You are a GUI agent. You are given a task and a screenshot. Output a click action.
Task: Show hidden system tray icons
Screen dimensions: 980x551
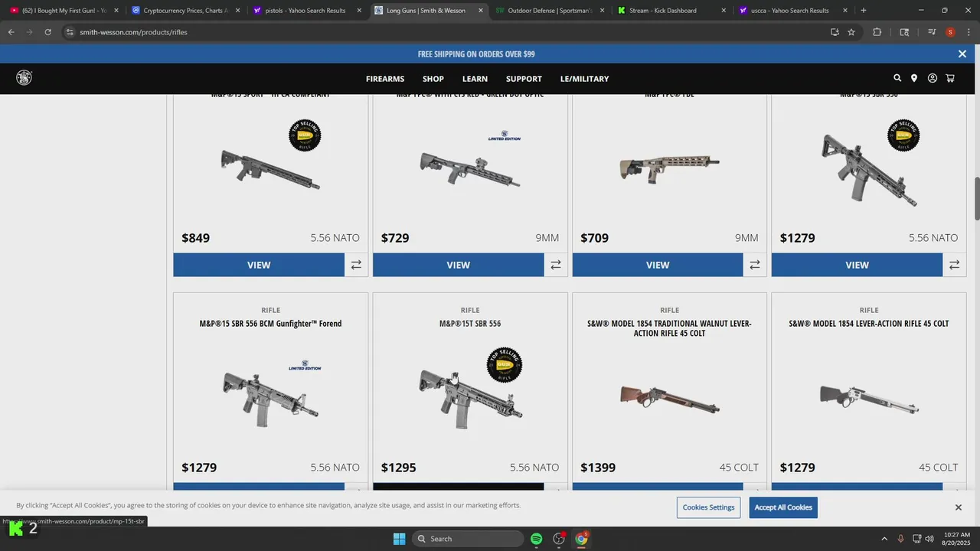pos(884,539)
